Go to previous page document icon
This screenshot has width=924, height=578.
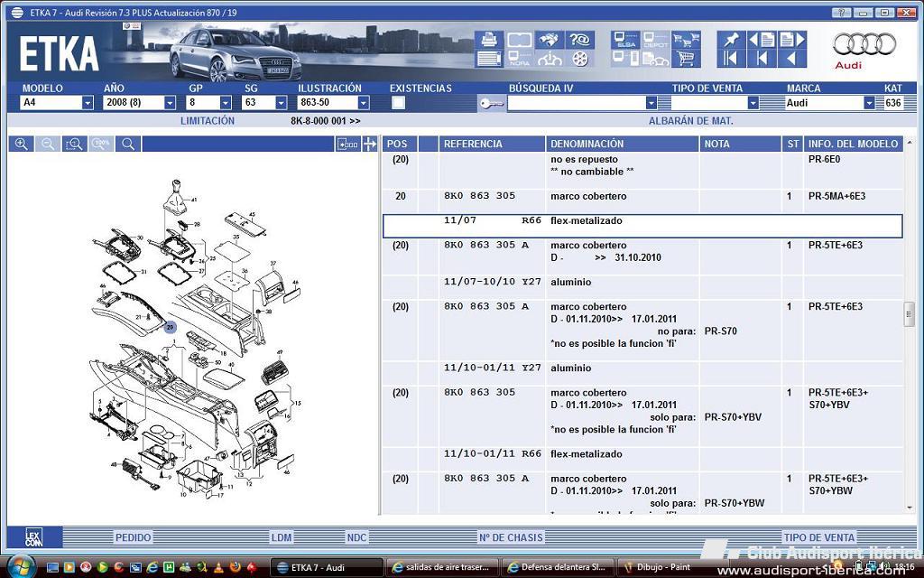[761, 40]
